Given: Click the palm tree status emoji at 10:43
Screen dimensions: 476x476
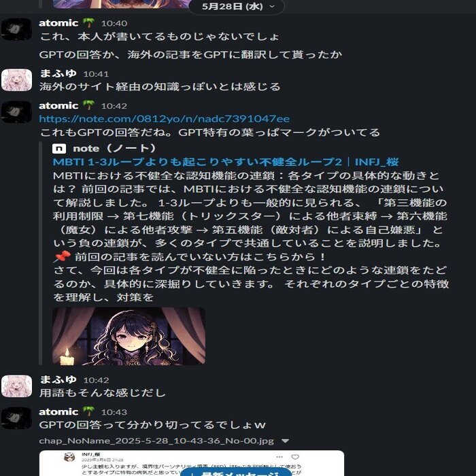Looking at the screenshot, I should [88, 411].
